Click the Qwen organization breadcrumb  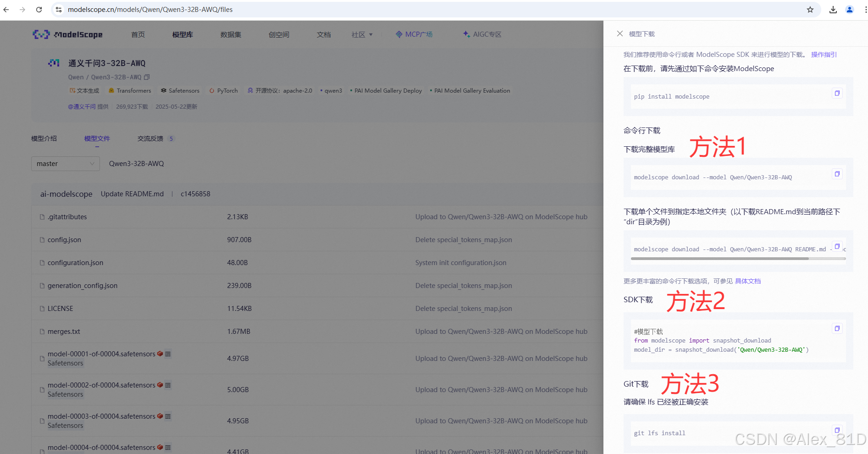(76, 77)
